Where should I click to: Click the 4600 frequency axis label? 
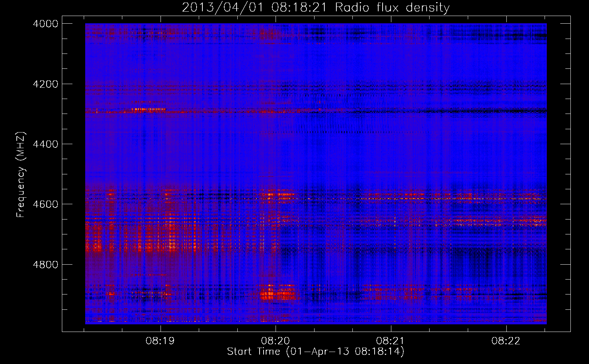pyautogui.click(x=45, y=204)
